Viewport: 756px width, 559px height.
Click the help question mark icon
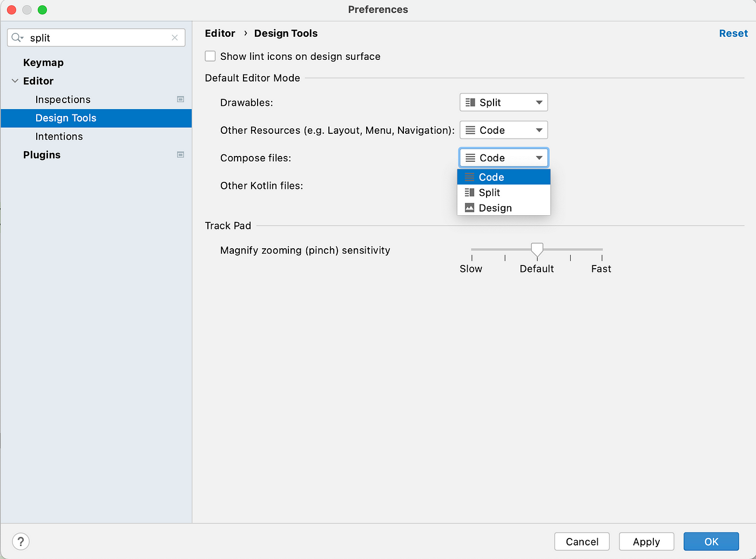pyautogui.click(x=21, y=541)
